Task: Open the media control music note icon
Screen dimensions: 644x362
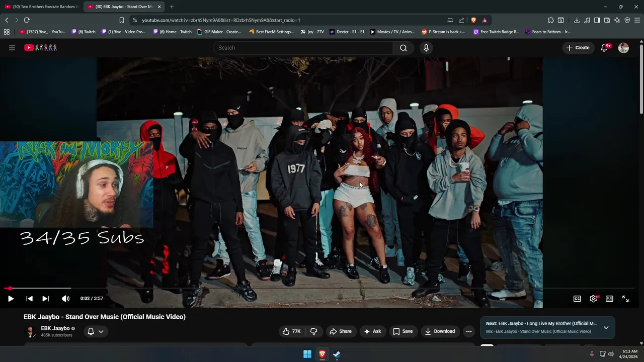Action: (587, 20)
